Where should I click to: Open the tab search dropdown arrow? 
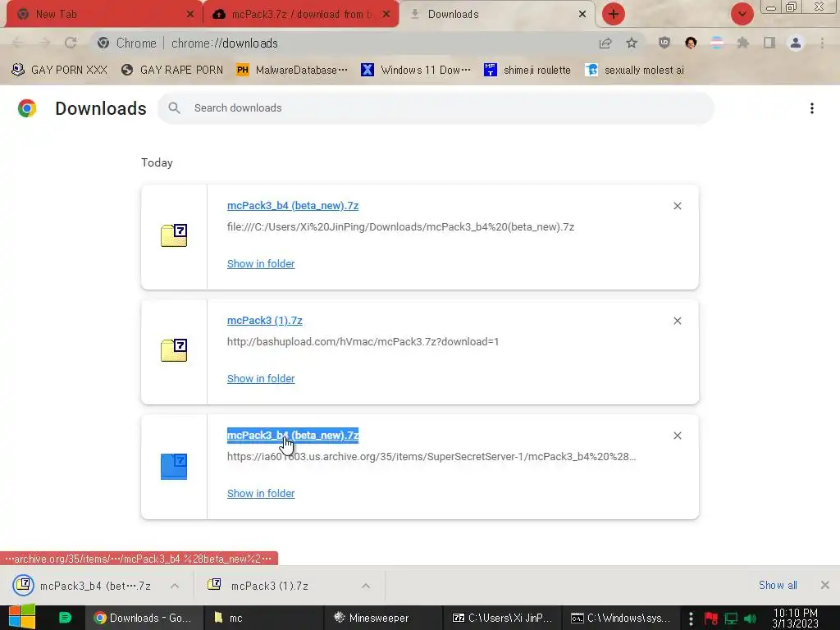tap(742, 14)
